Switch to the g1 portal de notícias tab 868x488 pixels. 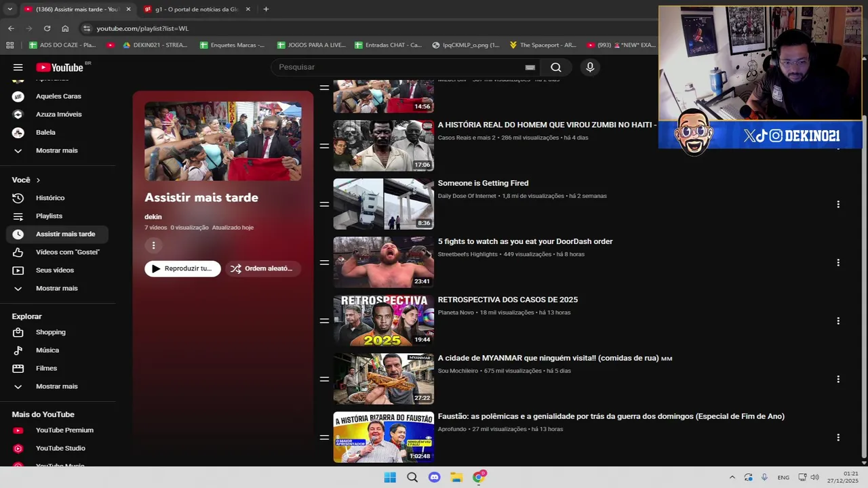tap(197, 9)
